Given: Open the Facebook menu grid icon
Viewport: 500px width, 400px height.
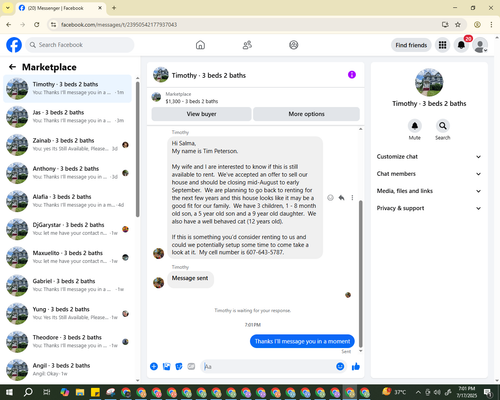Looking at the screenshot, I should pyautogui.click(x=442, y=45).
